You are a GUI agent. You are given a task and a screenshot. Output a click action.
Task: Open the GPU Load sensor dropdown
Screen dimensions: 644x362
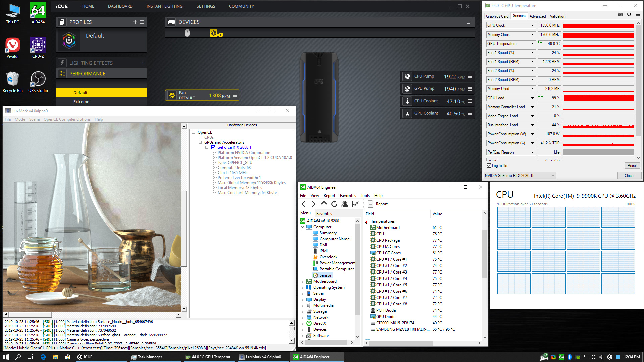click(532, 98)
